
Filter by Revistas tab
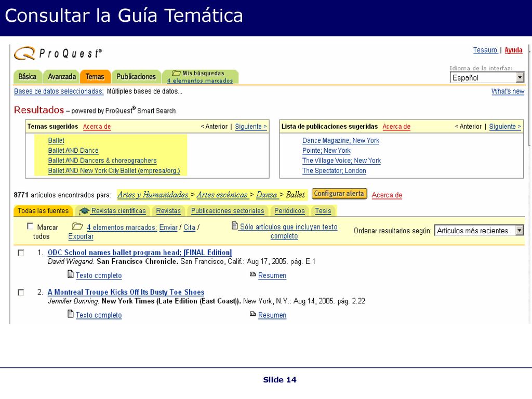(168, 211)
